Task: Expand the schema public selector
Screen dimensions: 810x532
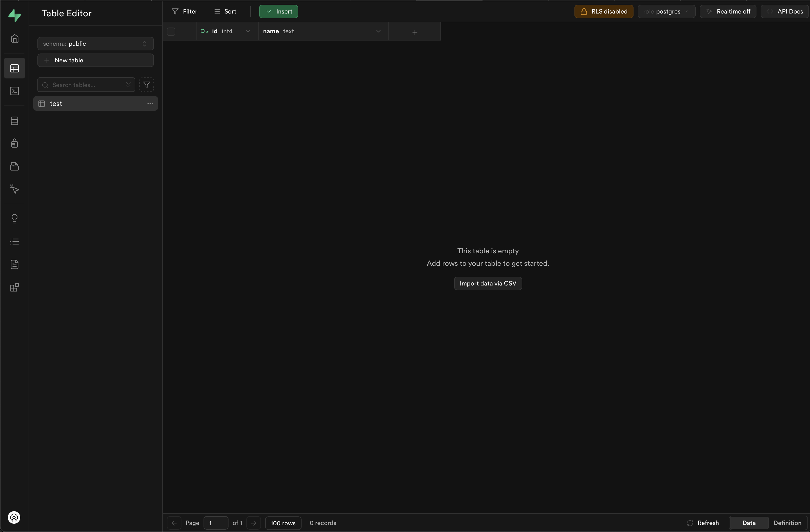Action: coord(95,44)
